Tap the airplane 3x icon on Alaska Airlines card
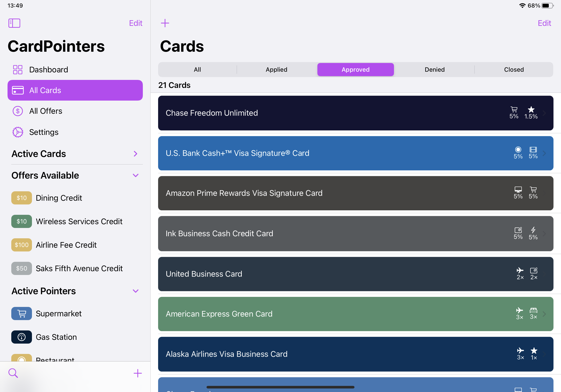The width and height of the screenshot is (561, 392). point(520,354)
